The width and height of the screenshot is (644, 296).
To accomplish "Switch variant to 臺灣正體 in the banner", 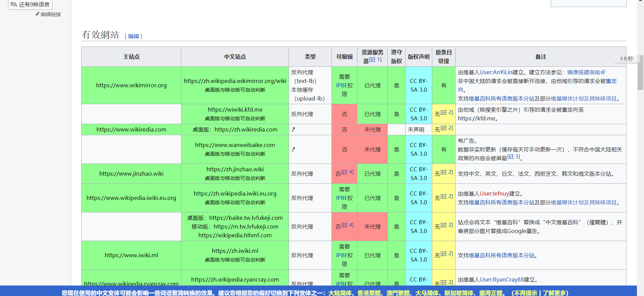I will pyautogui.click(x=491, y=293).
